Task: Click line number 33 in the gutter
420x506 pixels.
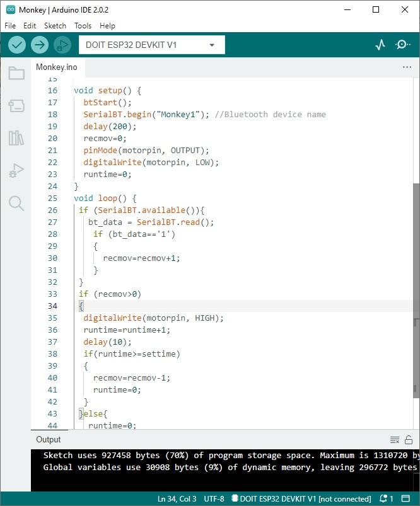Action: pyautogui.click(x=52, y=294)
